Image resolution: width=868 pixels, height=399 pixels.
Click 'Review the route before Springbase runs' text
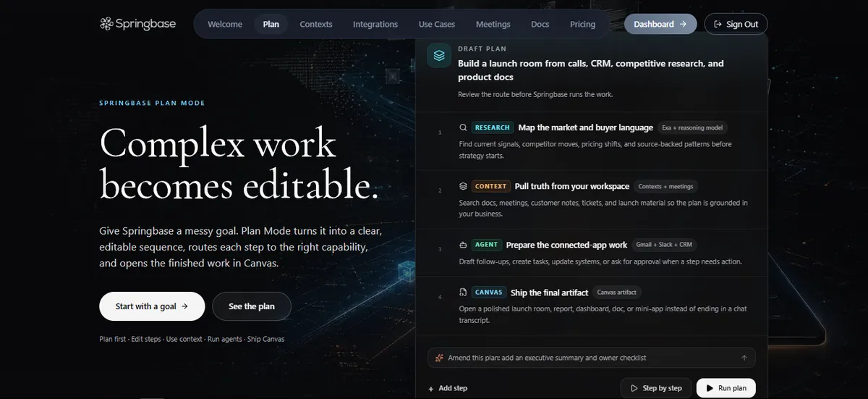[535, 95]
